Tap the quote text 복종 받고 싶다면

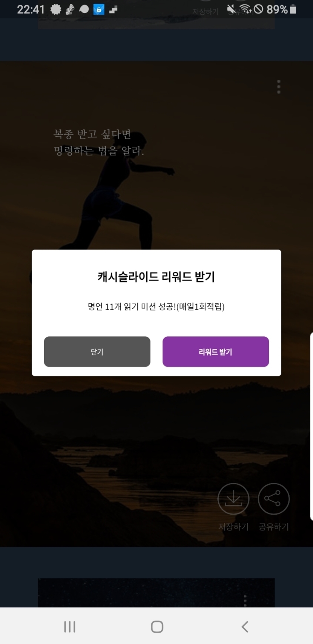92,134
